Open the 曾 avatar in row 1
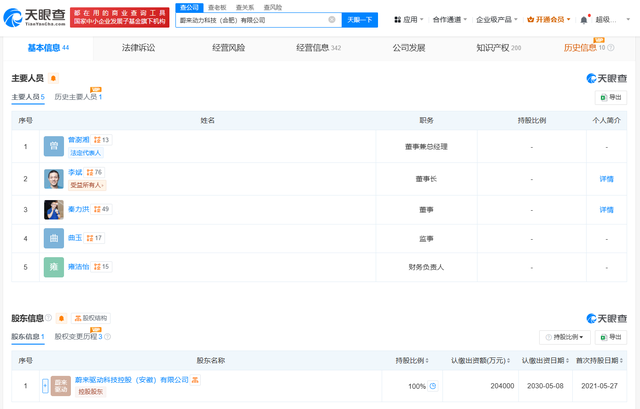 pos(54,146)
